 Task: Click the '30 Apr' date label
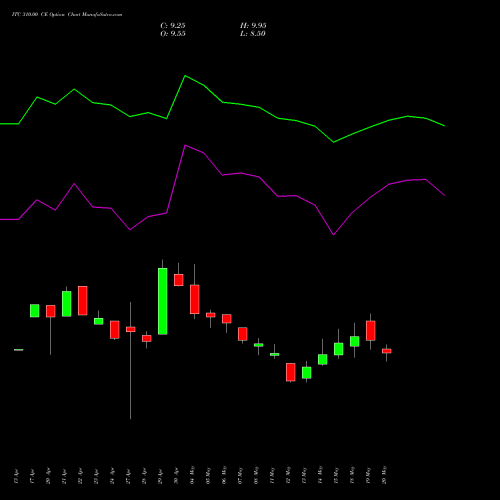click(176, 477)
